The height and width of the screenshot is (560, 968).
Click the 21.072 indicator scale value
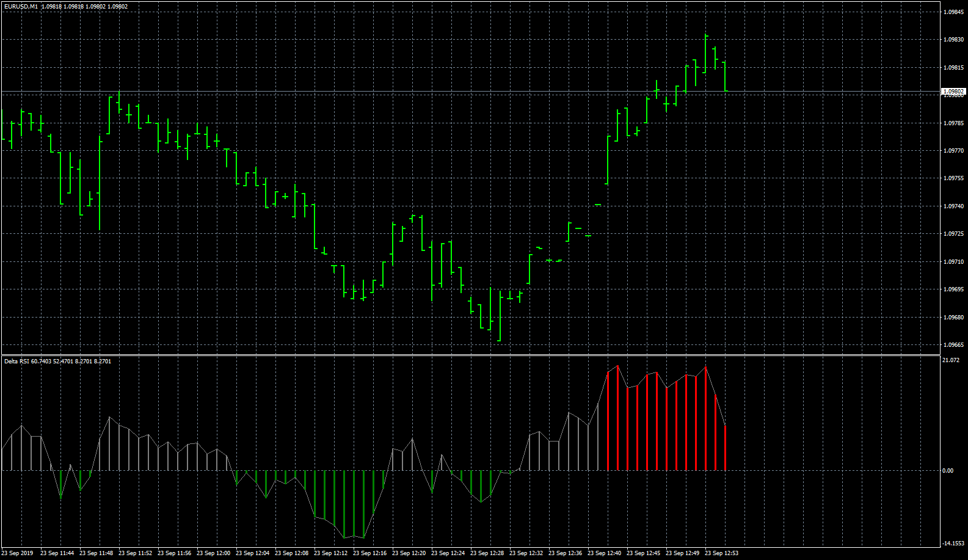(951, 360)
